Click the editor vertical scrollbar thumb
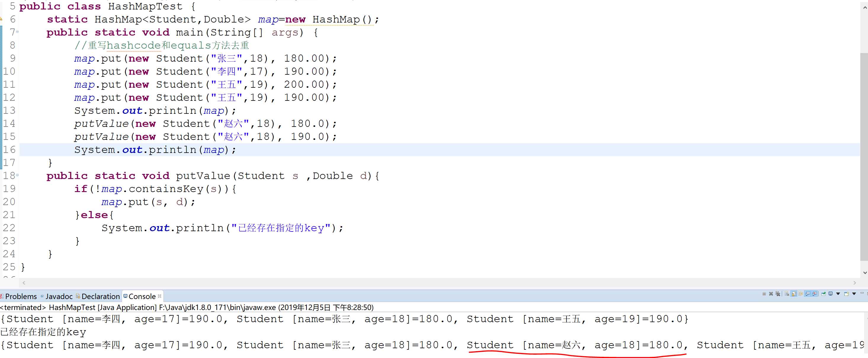The image size is (868, 358). point(864,157)
